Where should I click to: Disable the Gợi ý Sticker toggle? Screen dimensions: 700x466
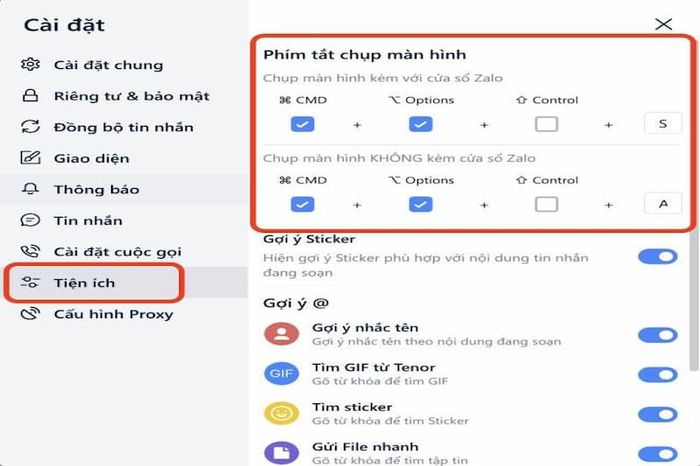(658, 257)
